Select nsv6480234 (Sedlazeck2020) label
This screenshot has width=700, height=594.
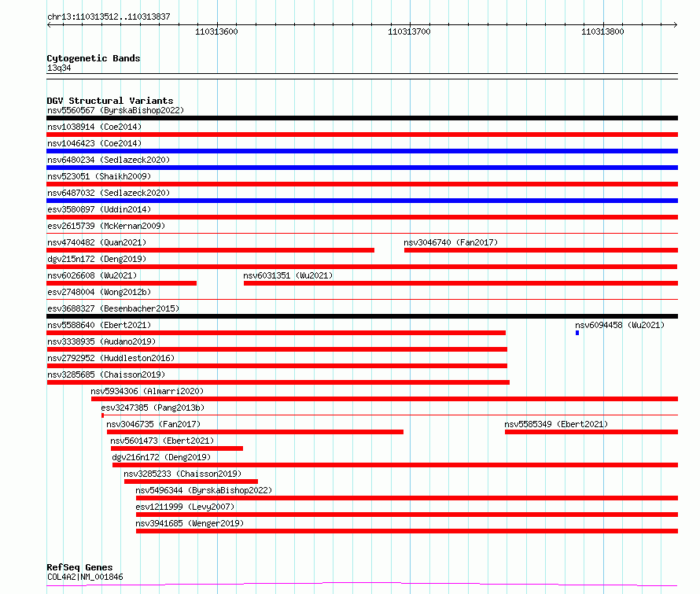pos(109,160)
